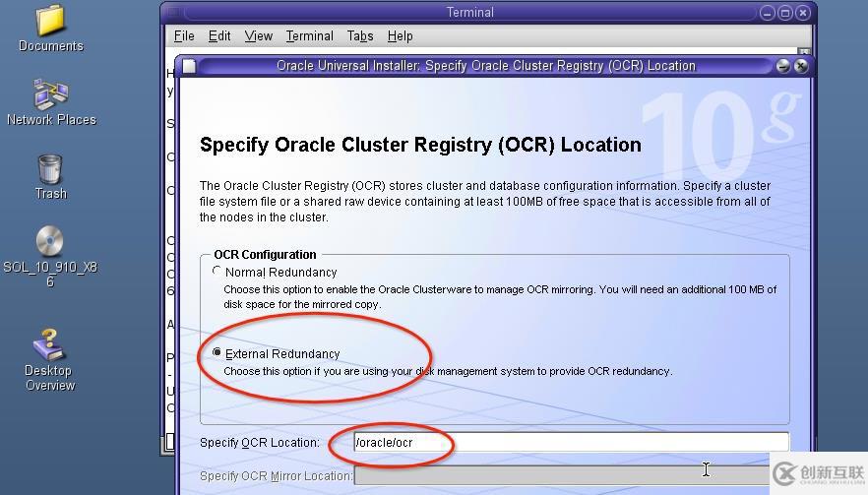Open the Terminal View menu

tap(259, 36)
